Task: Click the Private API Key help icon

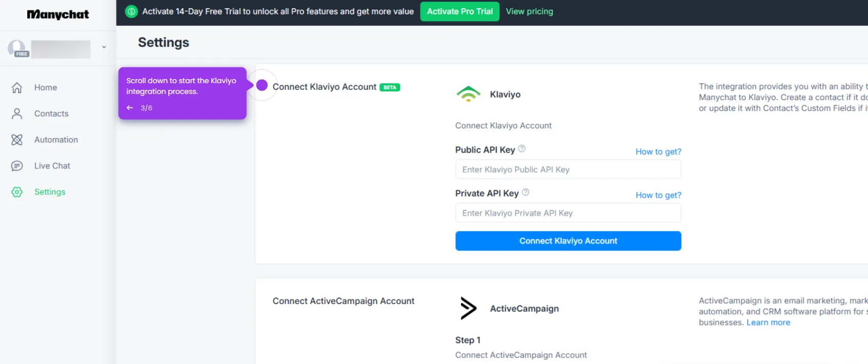Action: [x=526, y=193]
